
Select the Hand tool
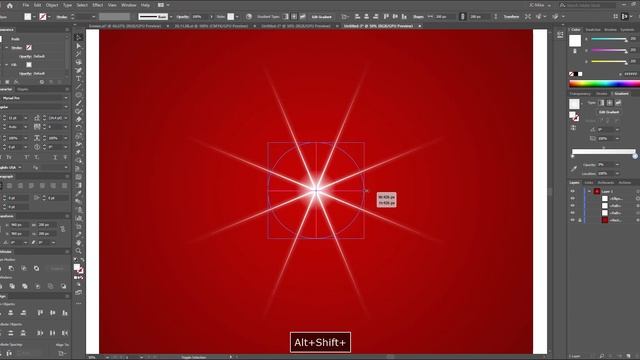78,242
